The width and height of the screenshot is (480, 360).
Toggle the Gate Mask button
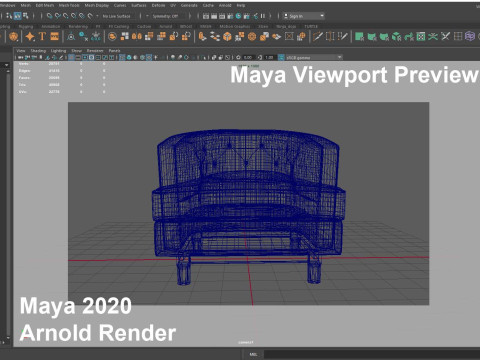pos(91,57)
